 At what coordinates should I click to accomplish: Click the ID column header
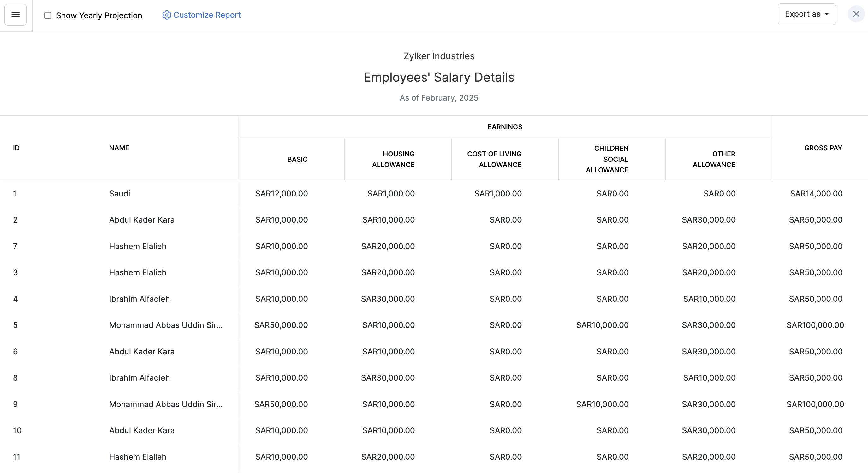pyautogui.click(x=16, y=148)
